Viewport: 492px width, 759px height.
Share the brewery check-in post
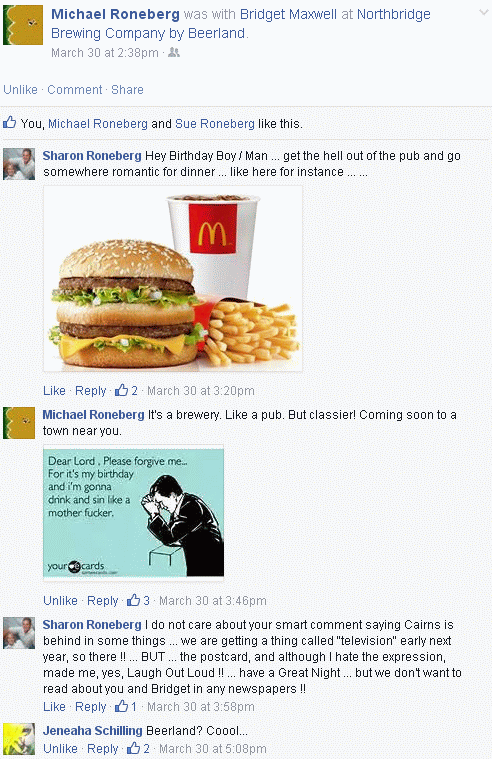point(127,90)
